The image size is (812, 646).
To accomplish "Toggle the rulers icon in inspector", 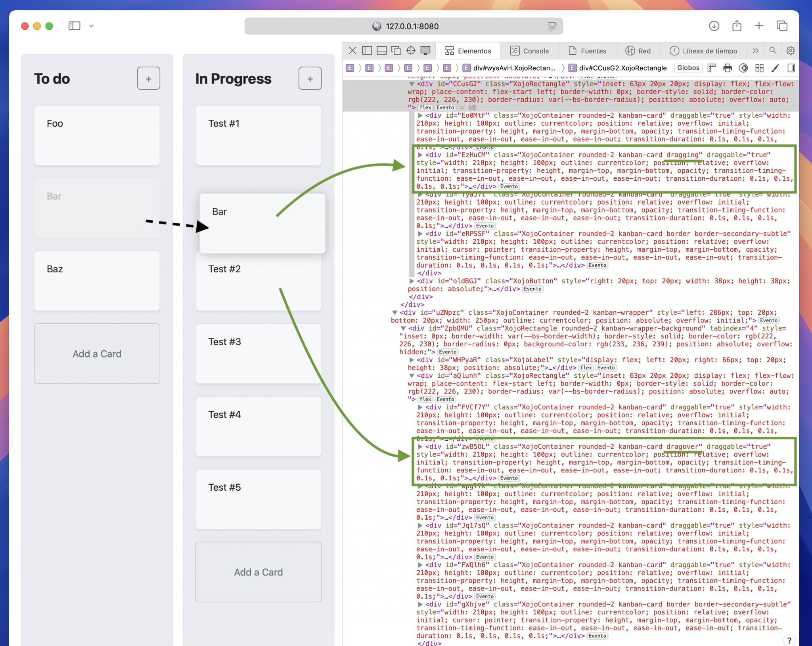I will [x=712, y=68].
